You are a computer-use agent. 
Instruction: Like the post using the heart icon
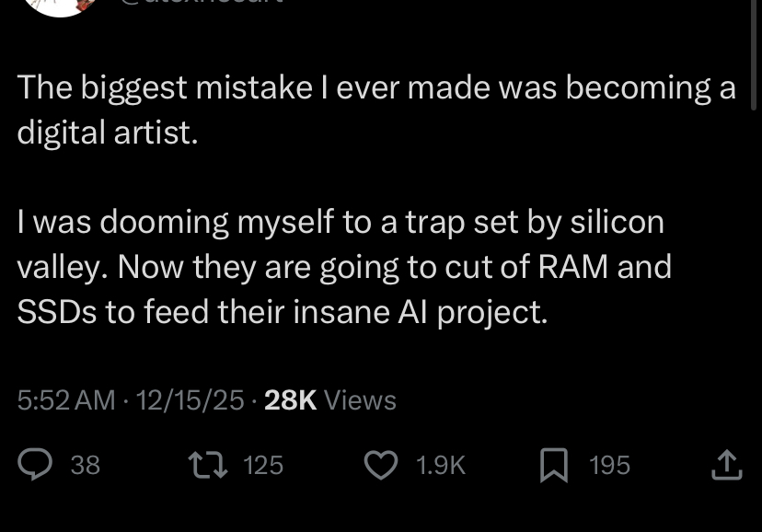click(x=381, y=465)
